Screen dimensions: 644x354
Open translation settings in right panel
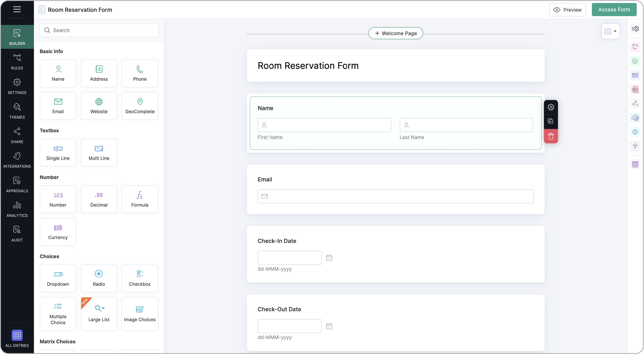(x=635, y=104)
